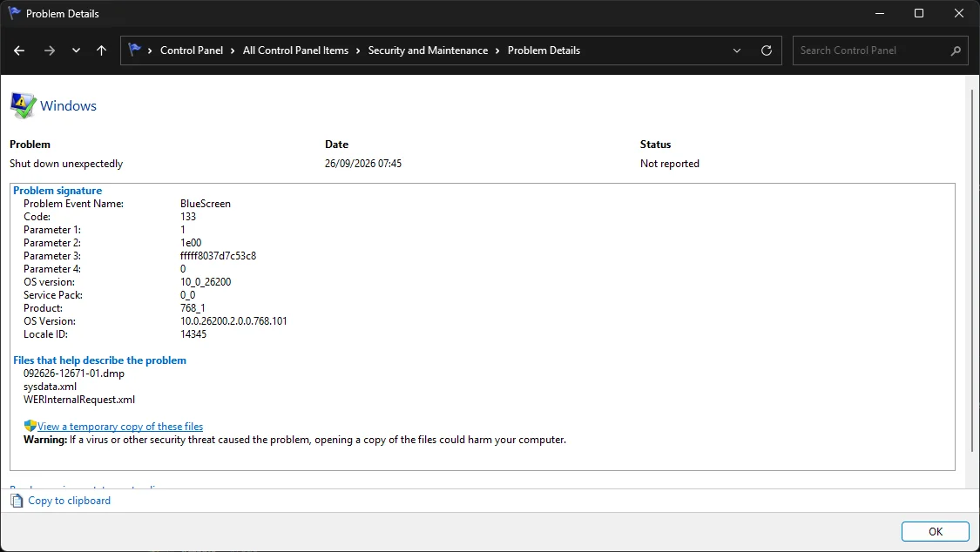Click the clipboard icon at the bottom
Viewport: 980px width, 552px height.
17,501
